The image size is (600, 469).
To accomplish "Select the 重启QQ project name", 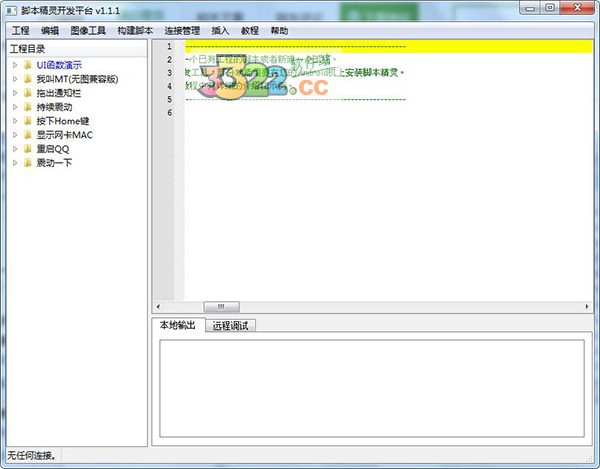I will (x=53, y=149).
